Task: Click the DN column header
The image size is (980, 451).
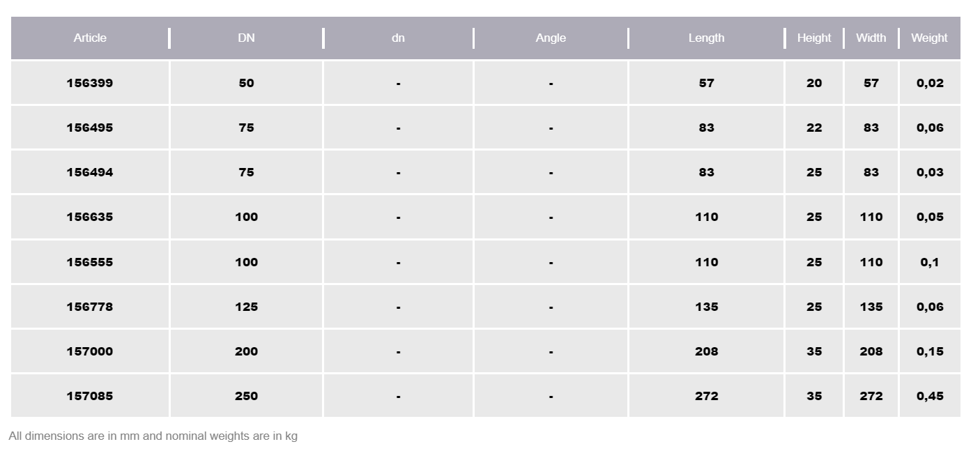Action: point(246,38)
